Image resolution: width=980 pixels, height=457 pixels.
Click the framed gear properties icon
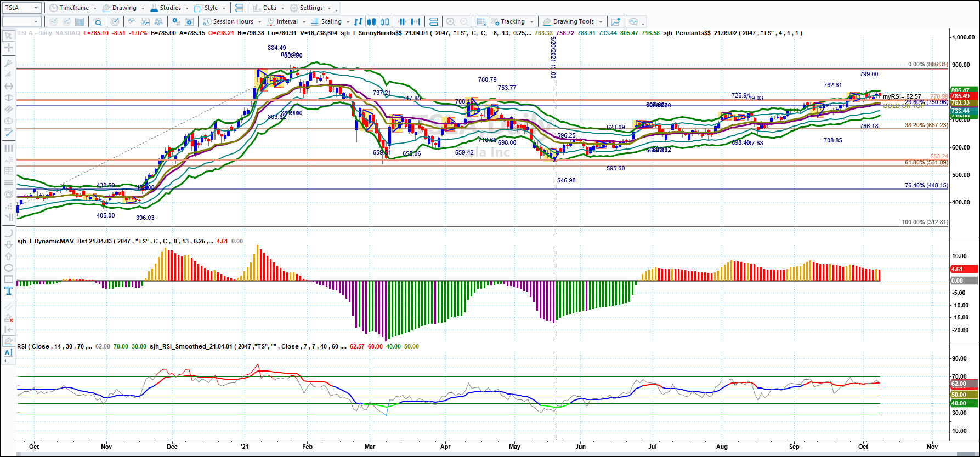[x=189, y=21]
